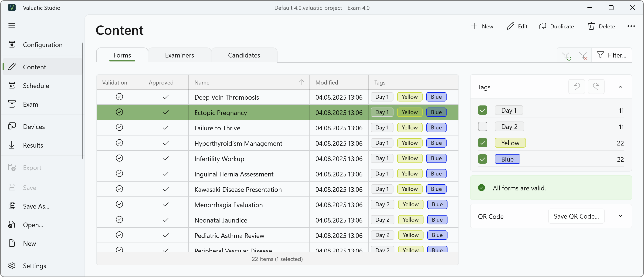644x277 pixels.
Task: Click validation icon on Failure to Thrive row
Action: pos(119,127)
